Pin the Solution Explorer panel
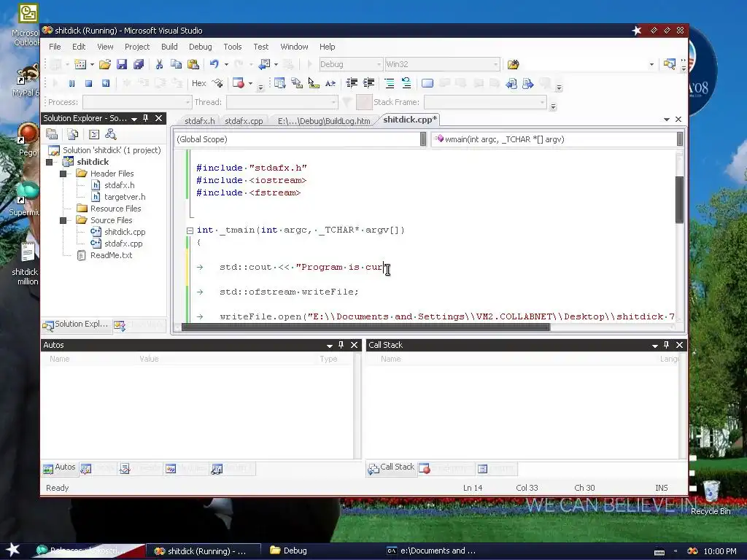This screenshot has width=747, height=560. [x=146, y=118]
